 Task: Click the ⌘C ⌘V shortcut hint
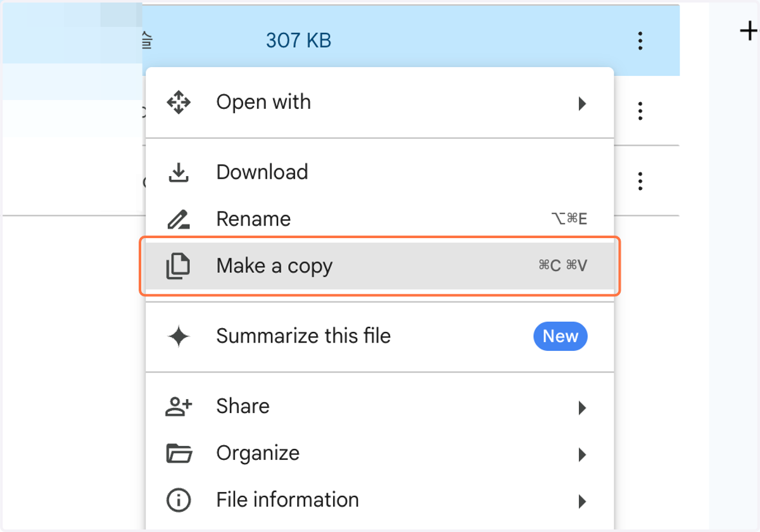(x=563, y=265)
